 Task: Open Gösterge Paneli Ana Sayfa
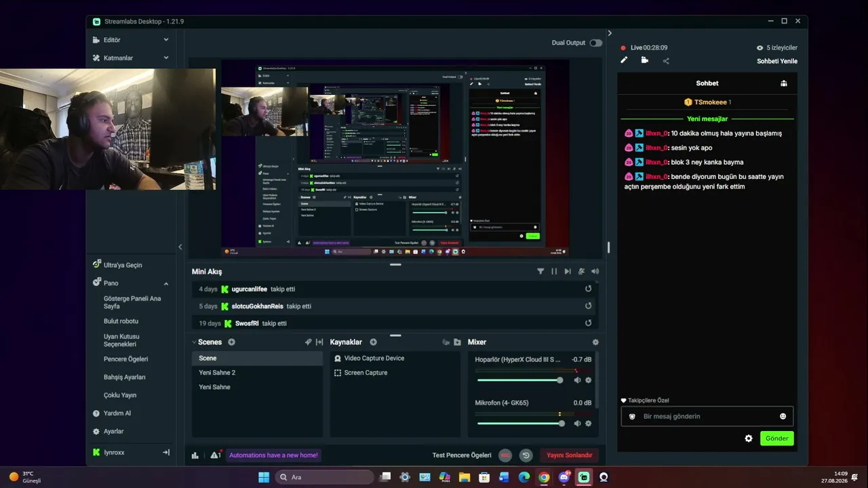(132, 302)
